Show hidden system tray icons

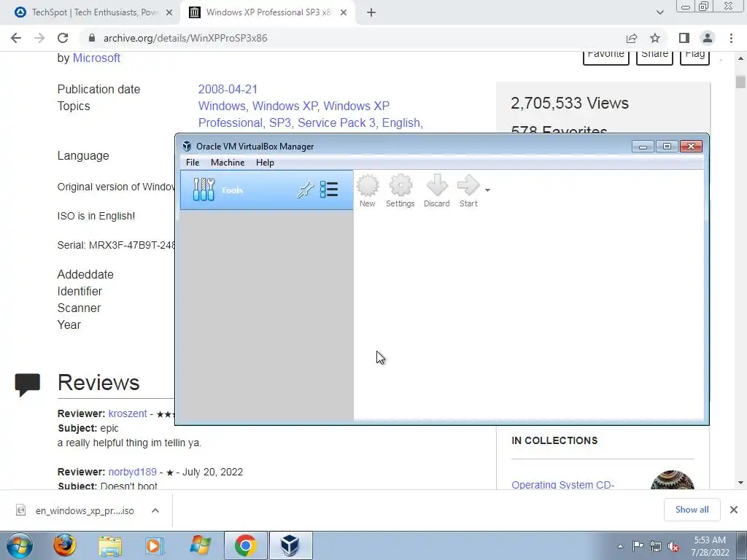coord(620,546)
